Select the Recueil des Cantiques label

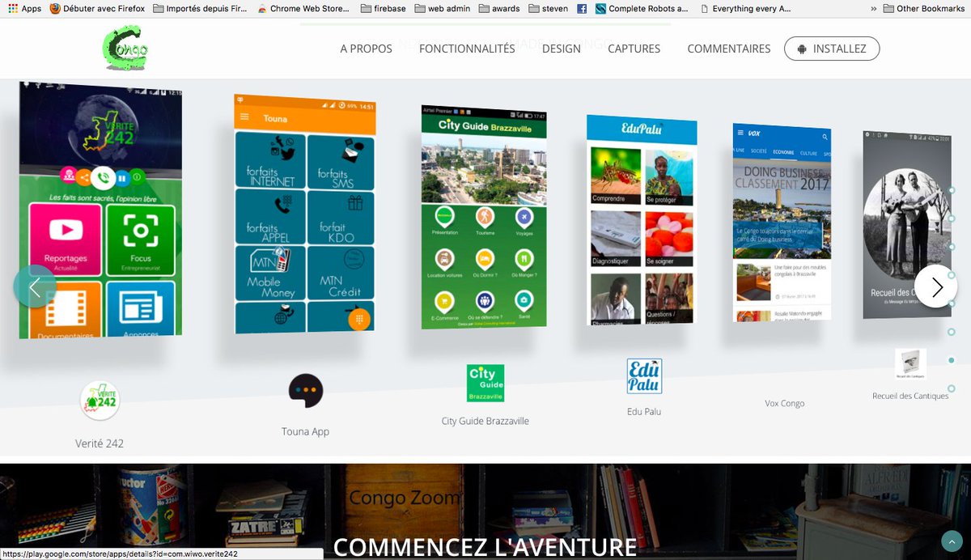(910, 396)
